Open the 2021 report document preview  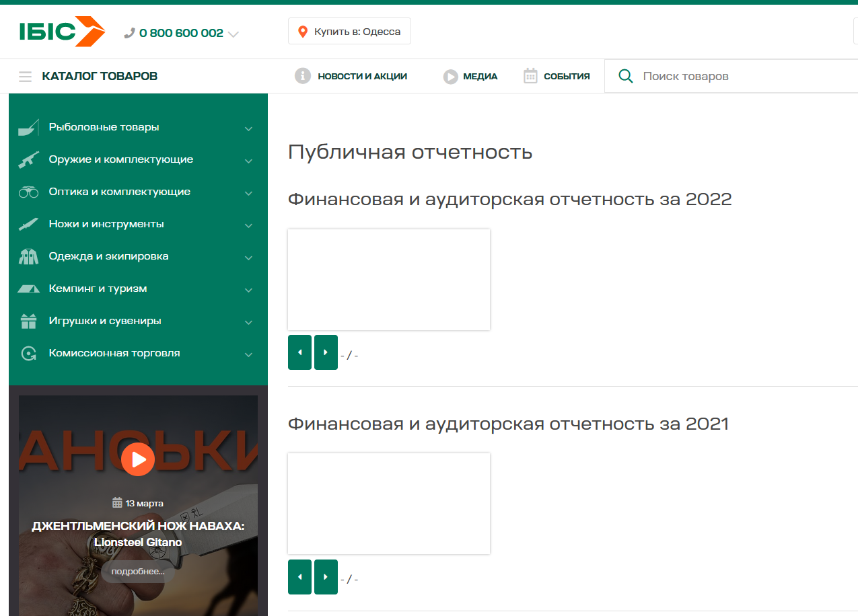[x=389, y=504]
